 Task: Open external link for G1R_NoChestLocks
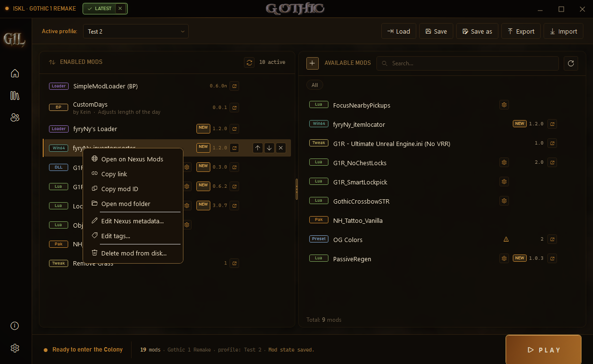[x=552, y=162]
